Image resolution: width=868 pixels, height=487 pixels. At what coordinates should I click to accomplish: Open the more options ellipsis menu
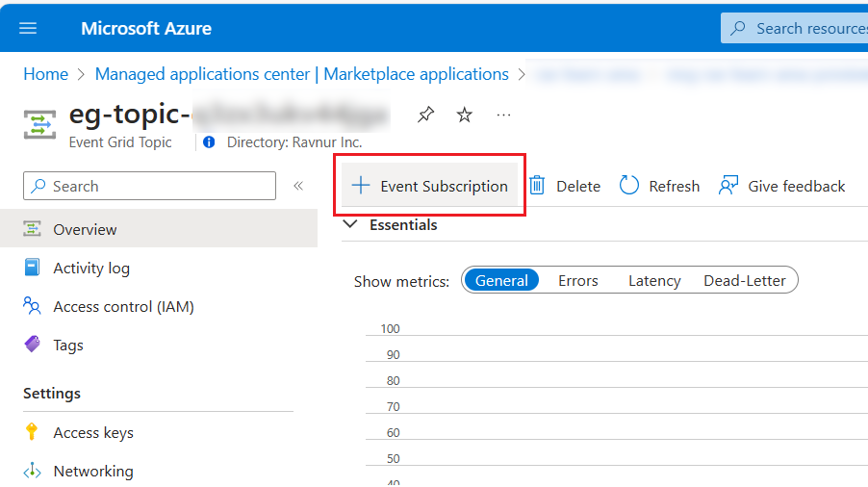coord(503,115)
